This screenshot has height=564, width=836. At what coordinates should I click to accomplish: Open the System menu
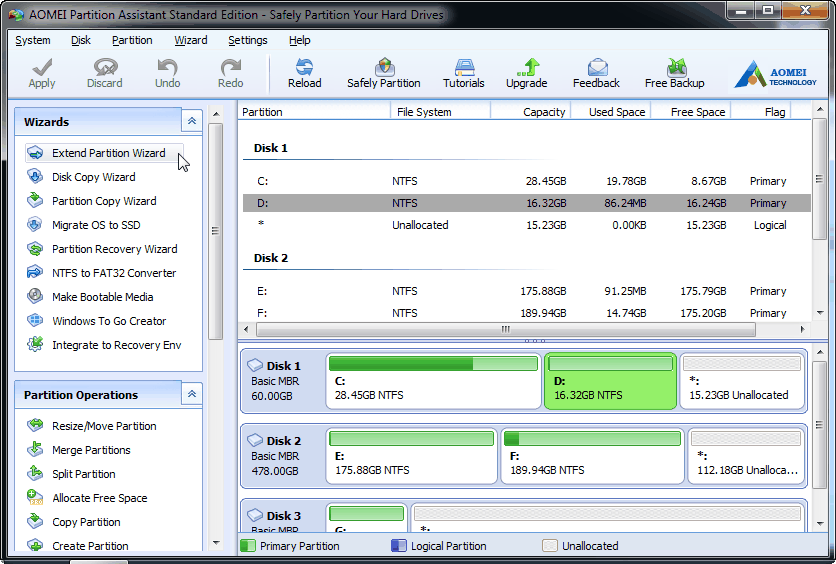pyautogui.click(x=33, y=41)
